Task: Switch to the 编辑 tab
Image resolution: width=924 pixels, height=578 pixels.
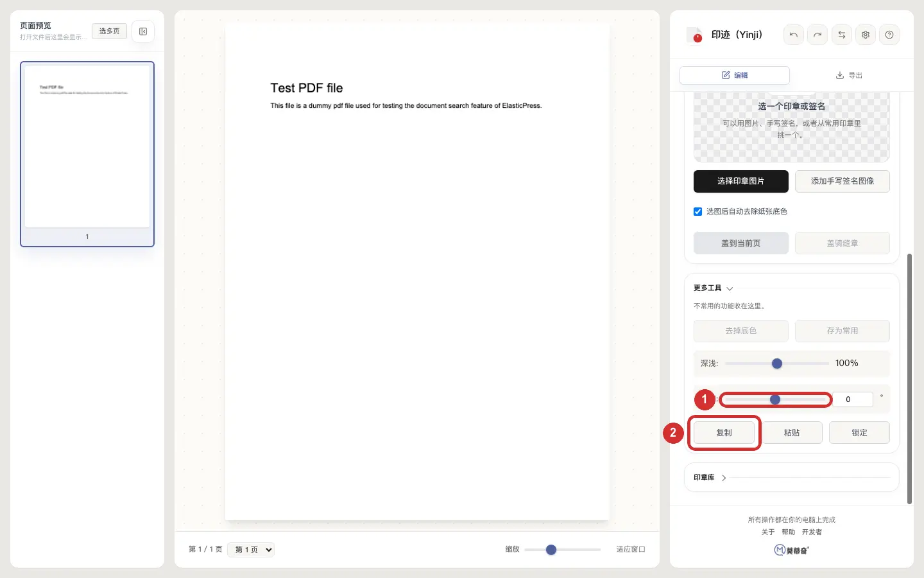Action: [735, 75]
